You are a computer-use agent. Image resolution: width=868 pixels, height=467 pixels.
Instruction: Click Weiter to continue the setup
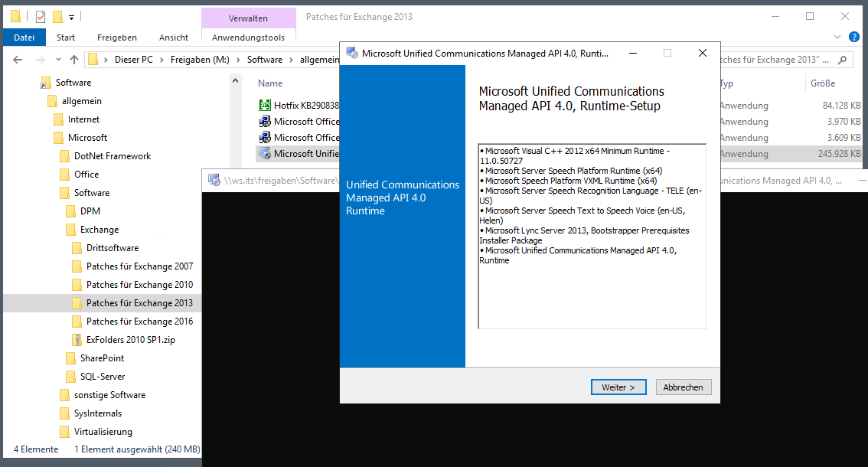618,387
